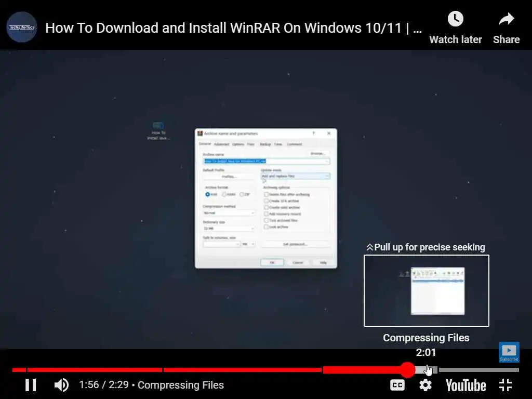Screen dimensions: 532x399
Task: Expand the Archive name dropdown arrow
Action: [327, 161]
